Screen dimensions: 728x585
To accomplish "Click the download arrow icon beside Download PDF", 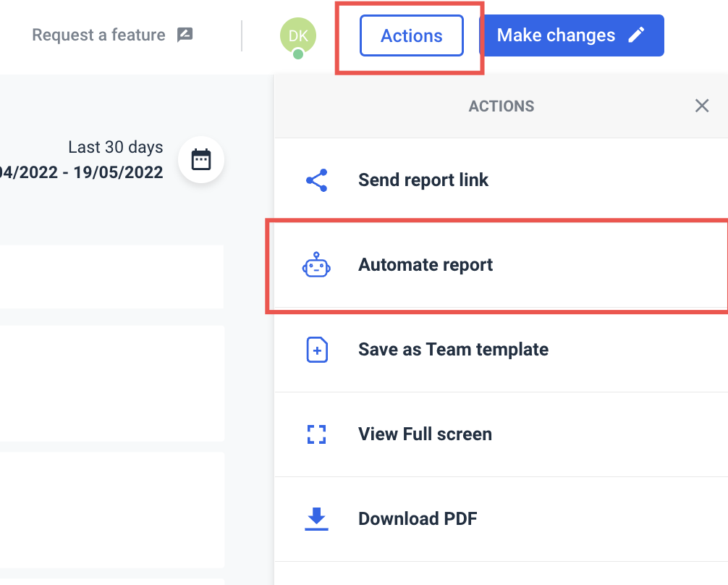I will click(316, 518).
